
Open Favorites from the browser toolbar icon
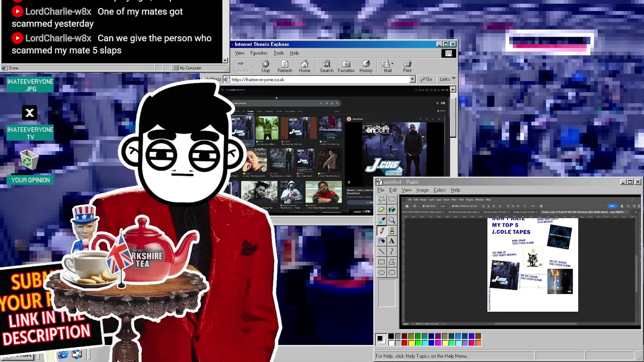[346, 66]
